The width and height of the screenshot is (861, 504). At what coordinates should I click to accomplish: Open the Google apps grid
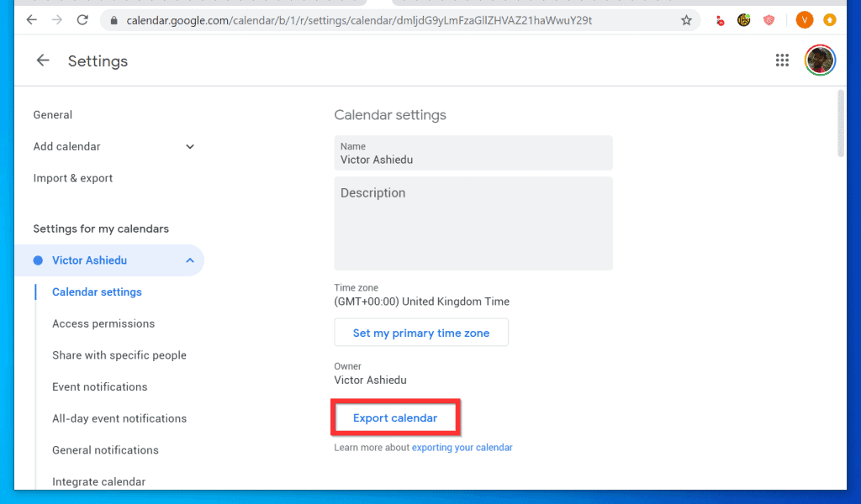click(x=782, y=60)
